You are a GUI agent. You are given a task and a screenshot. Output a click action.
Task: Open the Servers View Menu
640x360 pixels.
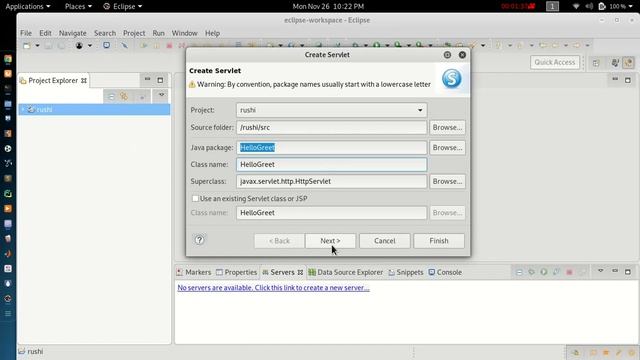(x=601, y=271)
